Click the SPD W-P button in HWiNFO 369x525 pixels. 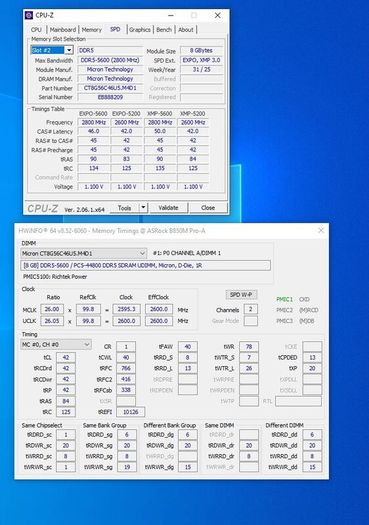[241, 295]
